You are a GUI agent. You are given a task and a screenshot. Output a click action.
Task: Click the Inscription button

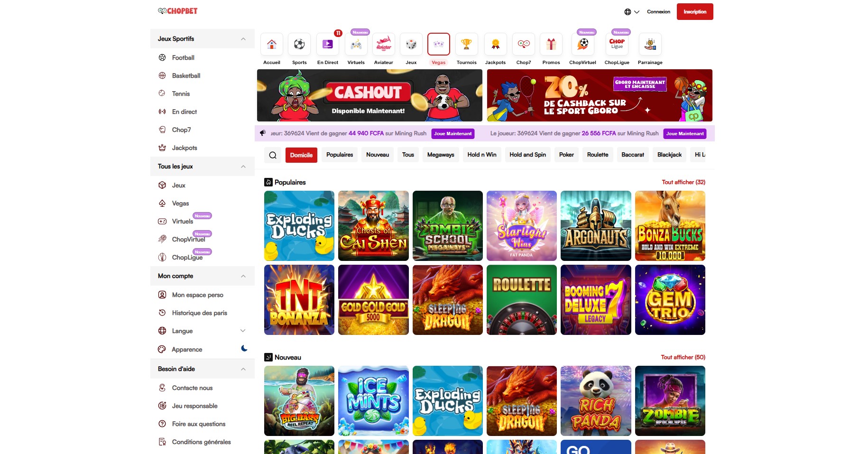point(694,12)
